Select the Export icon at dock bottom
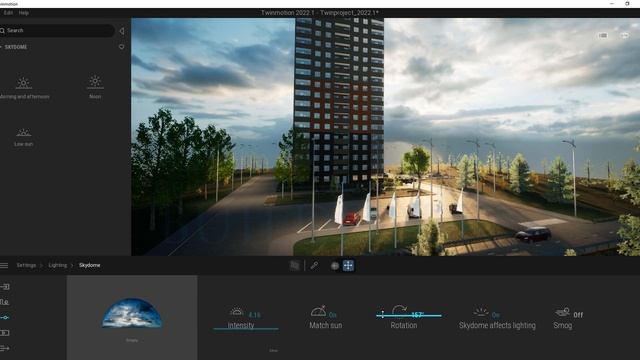Screen dimensions: 640x360 click(x=5, y=348)
